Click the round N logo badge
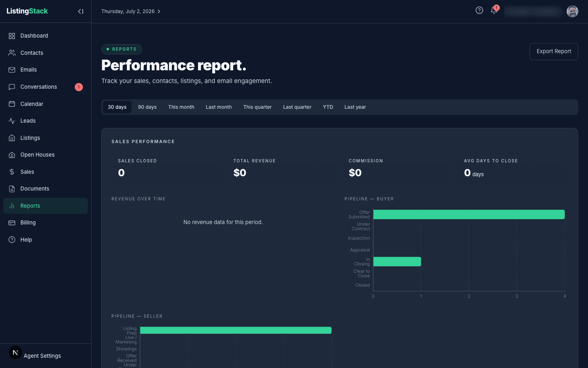This screenshot has width=588, height=368. pyautogui.click(x=16, y=352)
